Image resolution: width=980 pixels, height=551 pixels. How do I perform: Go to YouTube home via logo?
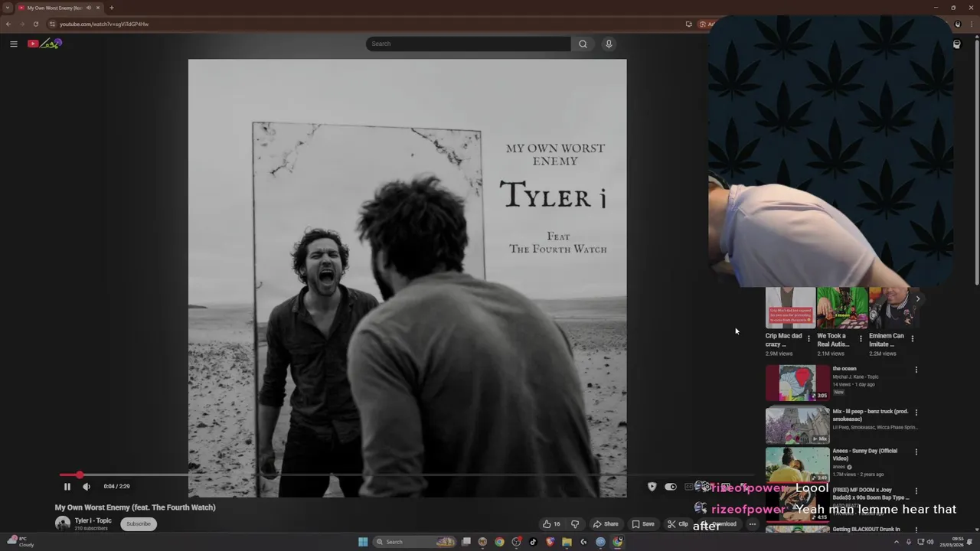44,44
